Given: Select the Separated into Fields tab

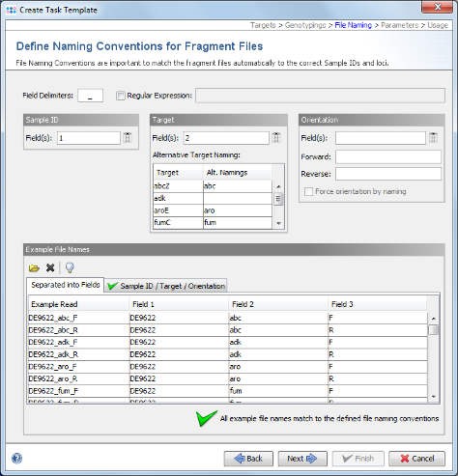Looking at the screenshot, I should [66, 285].
